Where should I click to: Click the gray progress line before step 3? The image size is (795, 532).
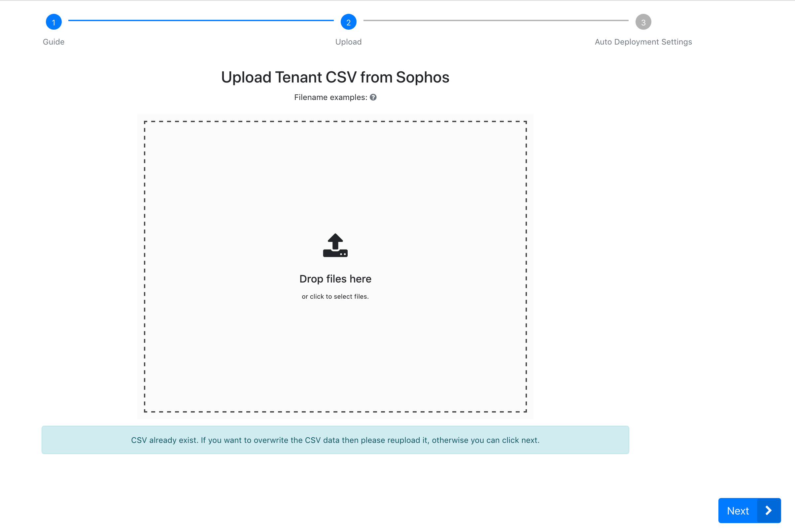coord(496,20)
